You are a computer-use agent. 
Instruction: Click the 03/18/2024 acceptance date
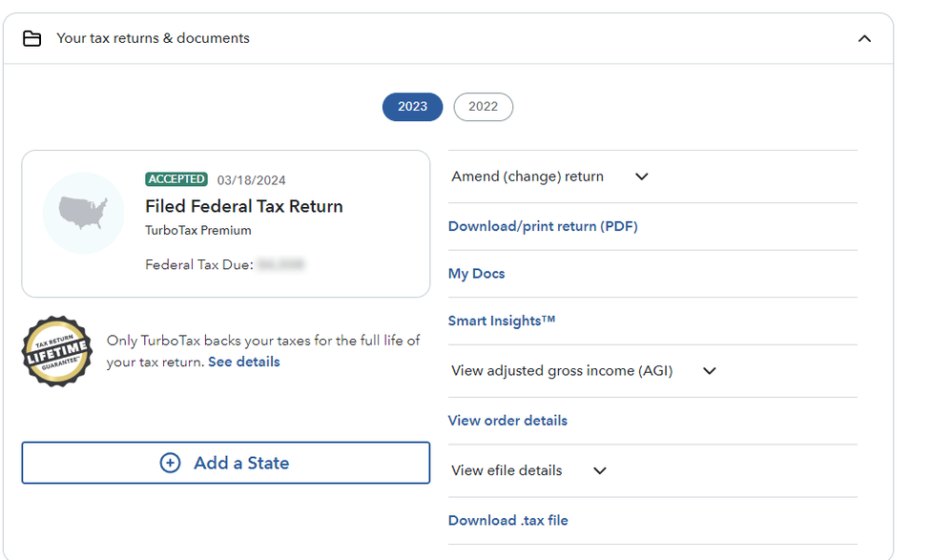(x=252, y=180)
